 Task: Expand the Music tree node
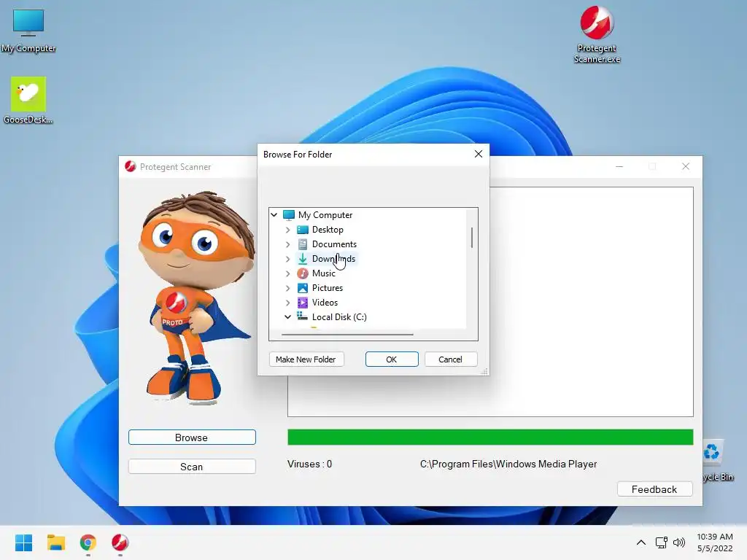click(x=287, y=273)
